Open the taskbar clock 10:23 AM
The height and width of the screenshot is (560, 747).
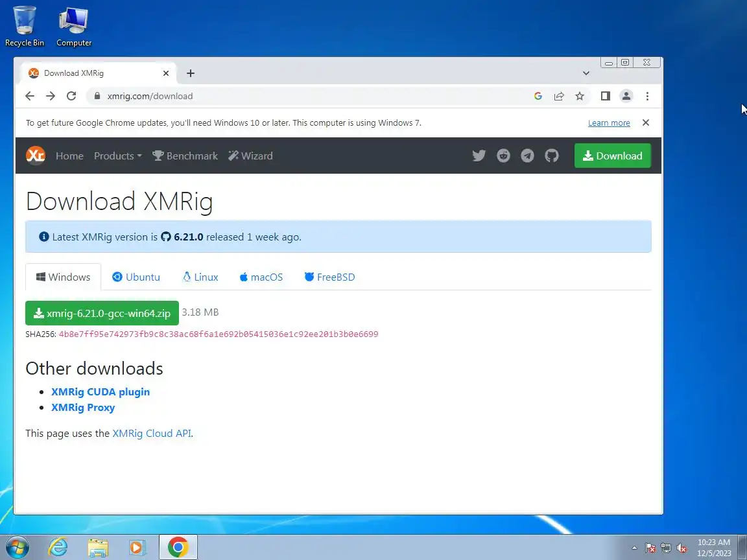[x=714, y=548]
